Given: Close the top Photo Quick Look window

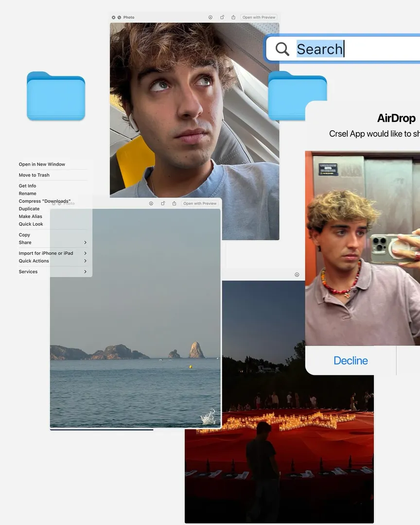Looking at the screenshot, I should pyautogui.click(x=114, y=17).
